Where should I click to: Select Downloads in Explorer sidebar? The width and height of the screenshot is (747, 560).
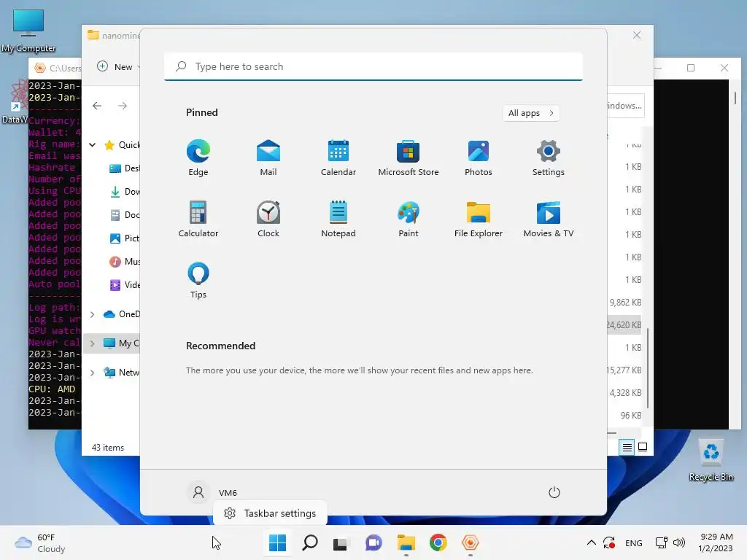[124, 192]
